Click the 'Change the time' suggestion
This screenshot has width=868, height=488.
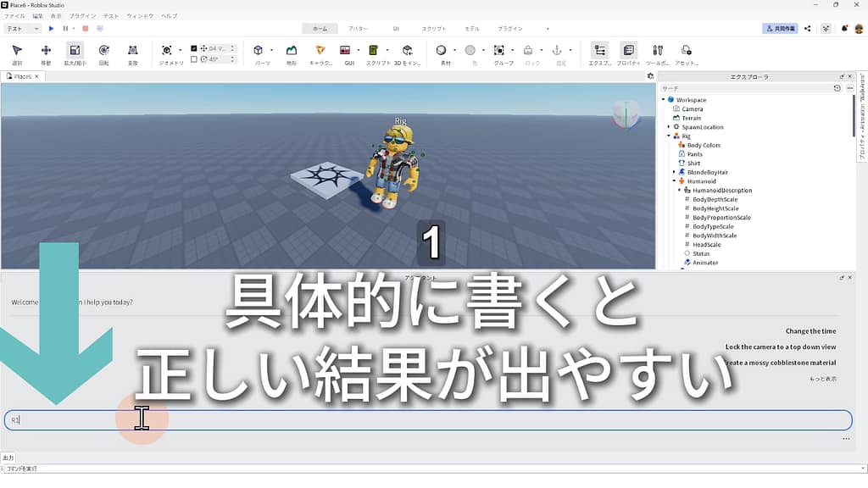tap(810, 331)
